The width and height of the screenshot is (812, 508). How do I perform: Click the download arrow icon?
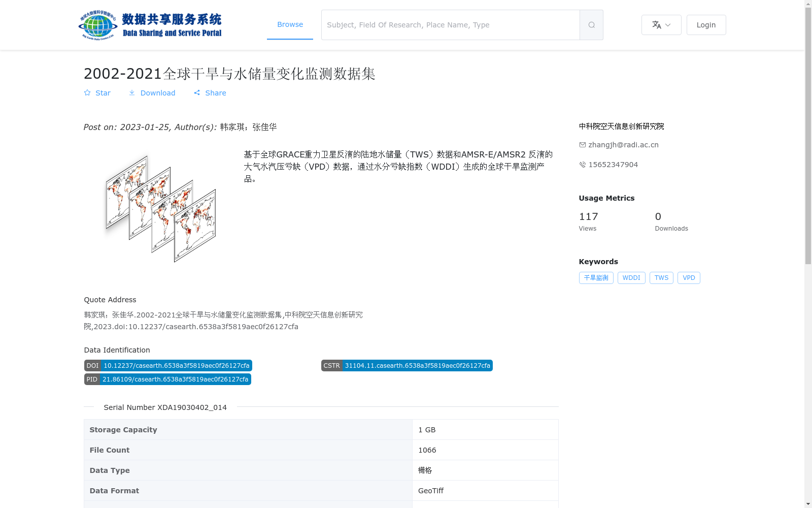click(x=132, y=92)
